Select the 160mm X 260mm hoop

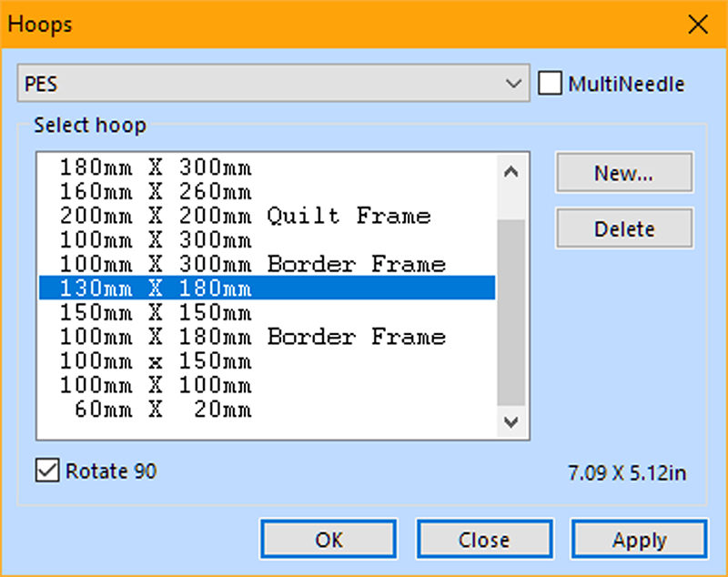pos(156,192)
